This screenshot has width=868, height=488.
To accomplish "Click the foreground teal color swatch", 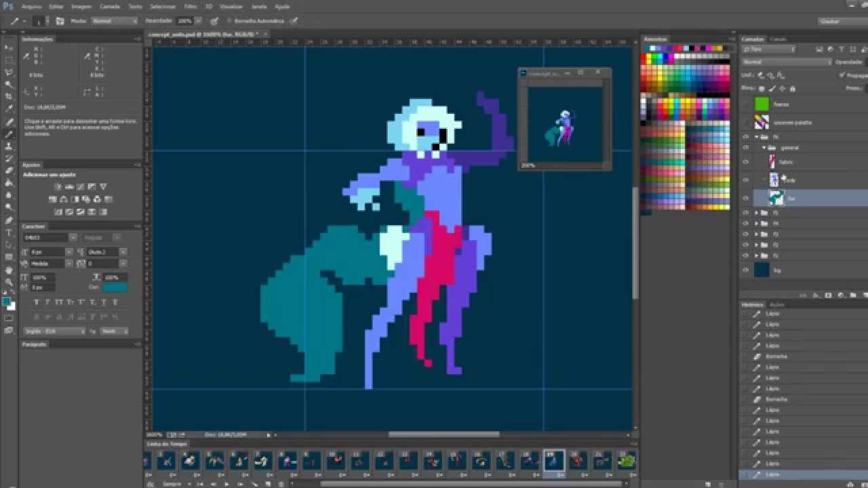I will point(6,301).
